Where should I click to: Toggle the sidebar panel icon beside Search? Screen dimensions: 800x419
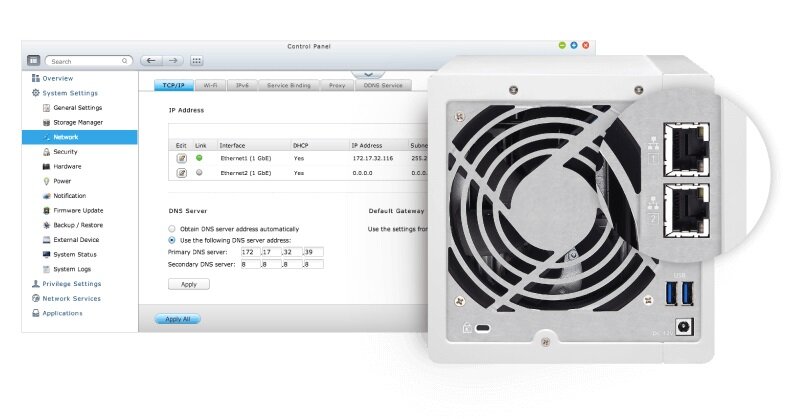click(33, 61)
